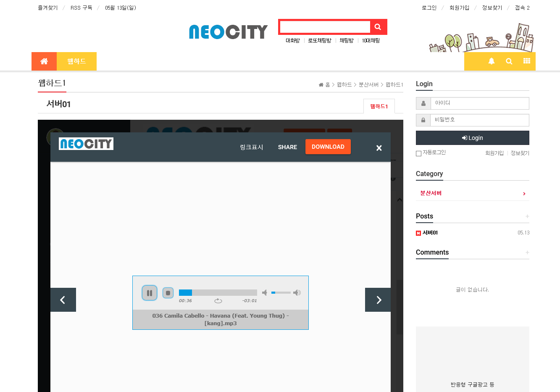Image resolution: width=560 pixels, height=392 pixels.
Task: Stop the audio player
Action: tap(168, 293)
